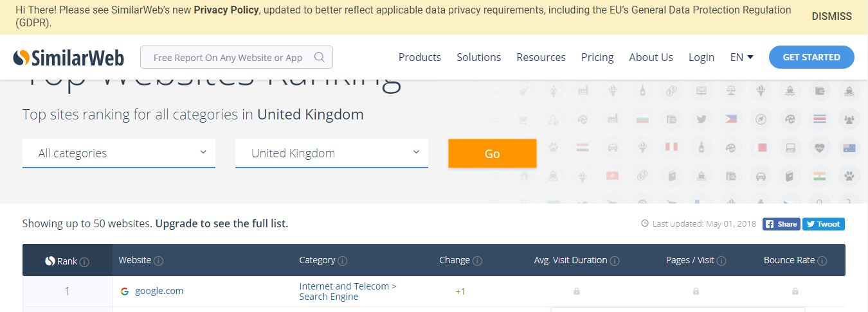
Task: Open the All categories dropdown
Action: click(x=119, y=153)
